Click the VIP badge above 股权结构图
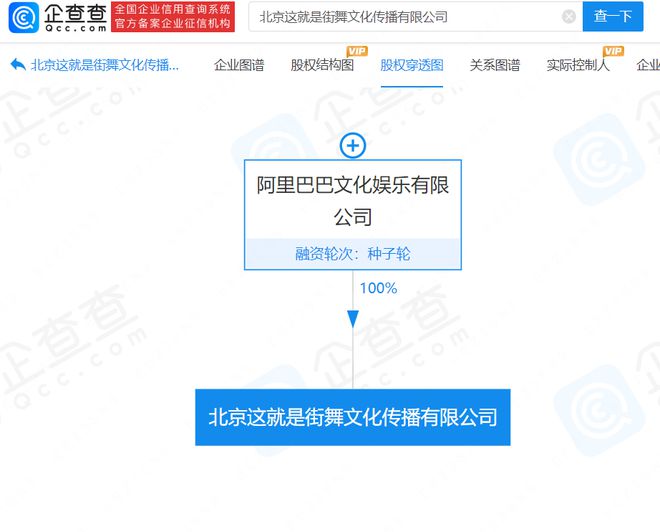 [357, 51]
